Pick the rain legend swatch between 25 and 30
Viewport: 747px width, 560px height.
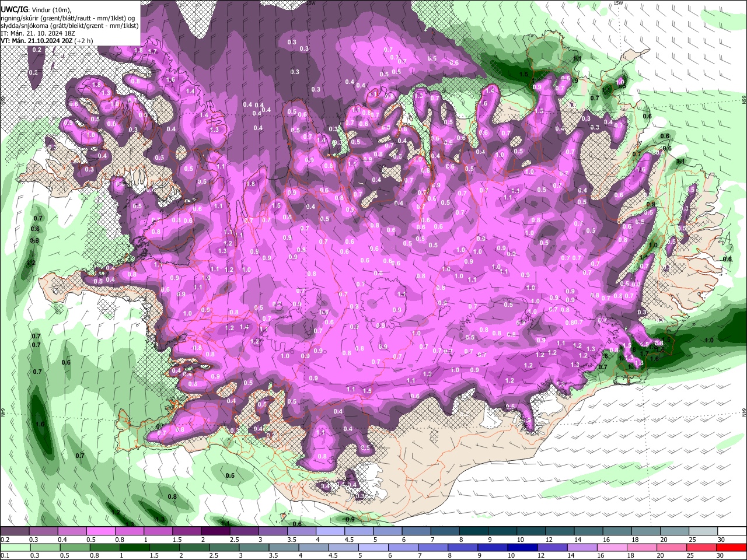(703, 547)
